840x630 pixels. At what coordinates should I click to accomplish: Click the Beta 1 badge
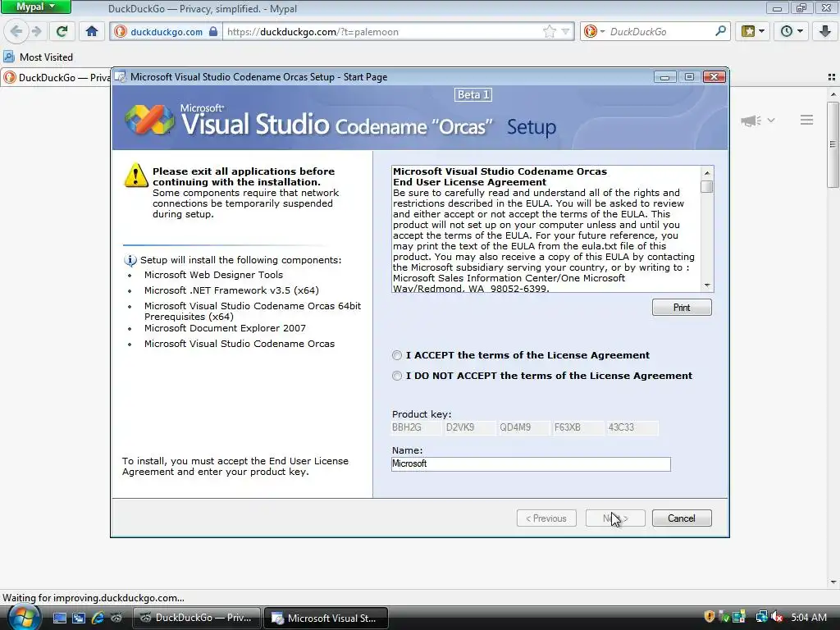(x=473, y=95)
